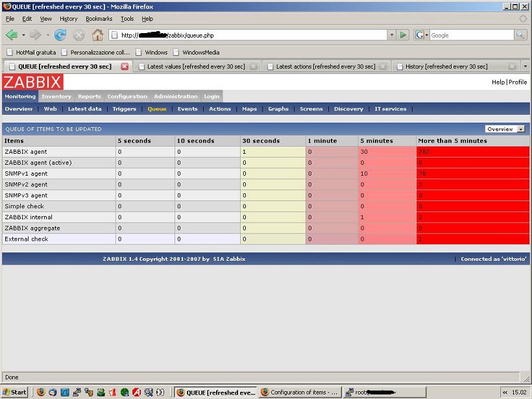This screenshot has width=532, height=399.
Task: Go to the Events submenu link
Action: coord(187,109)
